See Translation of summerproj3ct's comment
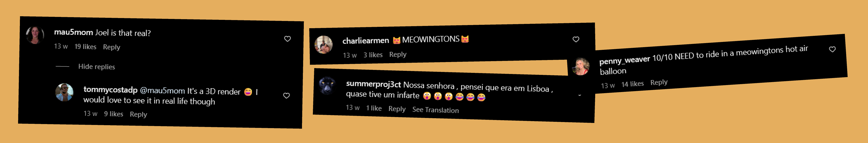Viewport: 868px width, 143px height. (x=435, y=110)
